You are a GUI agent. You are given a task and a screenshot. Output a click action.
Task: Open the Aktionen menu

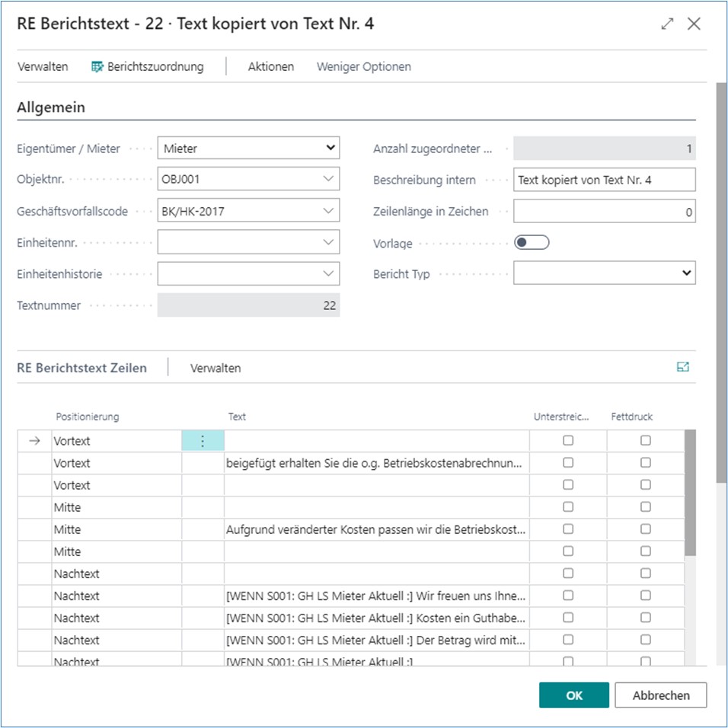coord(270,67)
